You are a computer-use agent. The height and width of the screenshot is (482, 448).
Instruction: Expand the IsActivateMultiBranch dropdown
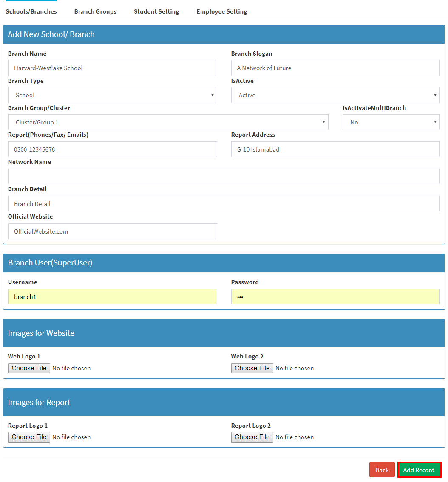click(391, 122)
